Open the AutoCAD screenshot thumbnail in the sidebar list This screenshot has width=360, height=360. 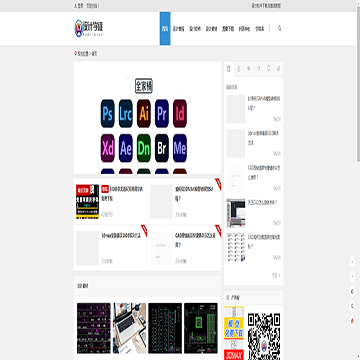[236, 213]
